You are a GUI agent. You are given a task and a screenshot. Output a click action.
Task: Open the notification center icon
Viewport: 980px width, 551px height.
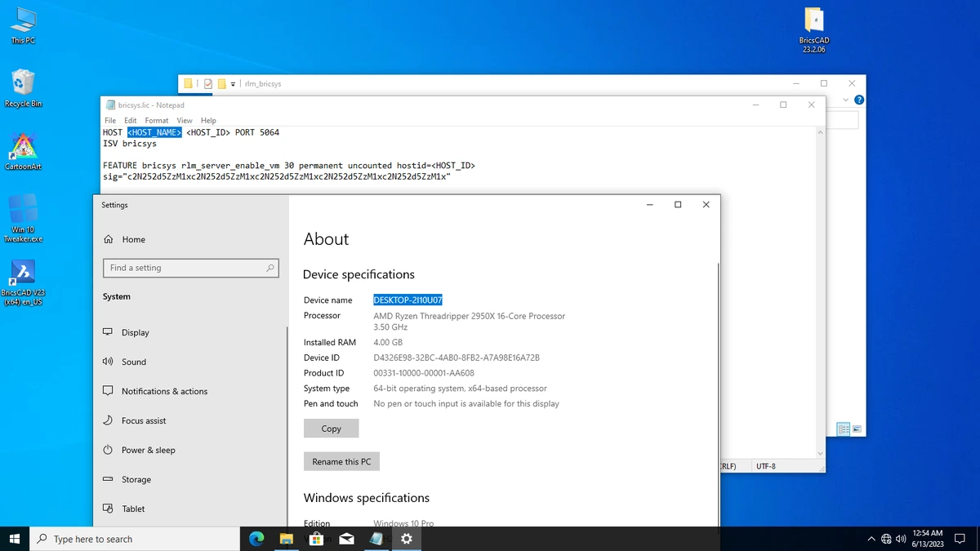point(960,539)
